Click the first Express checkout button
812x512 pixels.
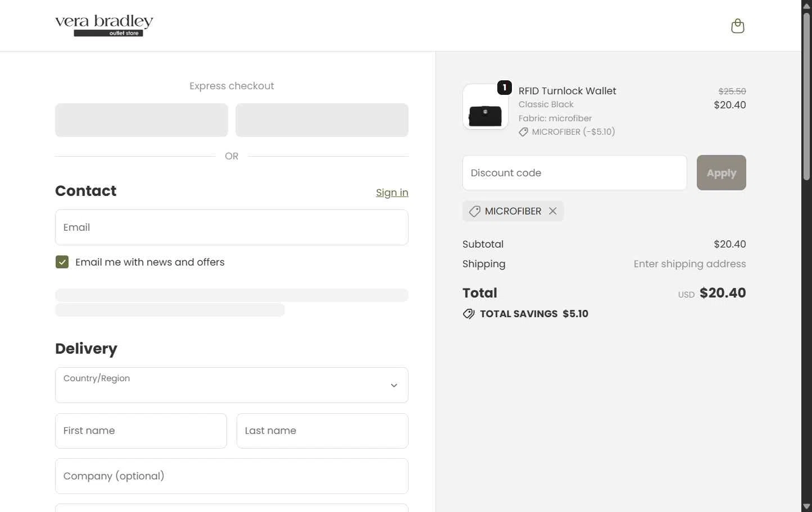(142, 120)
